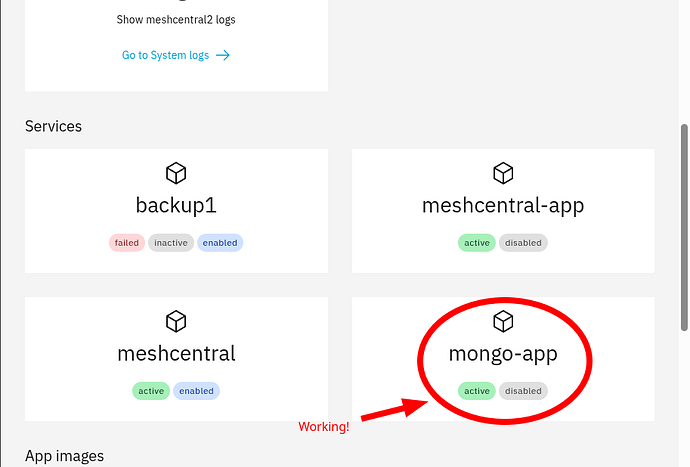The height and width of the screenshot is (467, 690).
Task: Open the mongo-app service name
Action: (503, 354)
